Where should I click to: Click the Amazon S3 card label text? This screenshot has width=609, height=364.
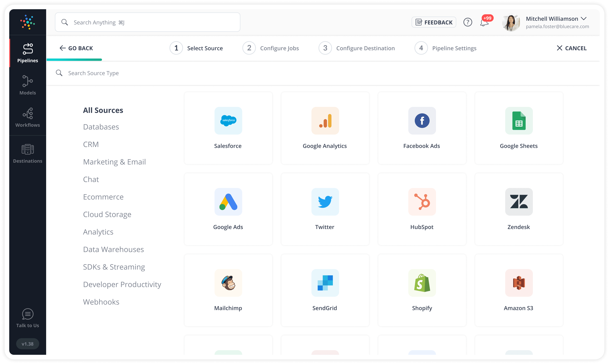518,308
